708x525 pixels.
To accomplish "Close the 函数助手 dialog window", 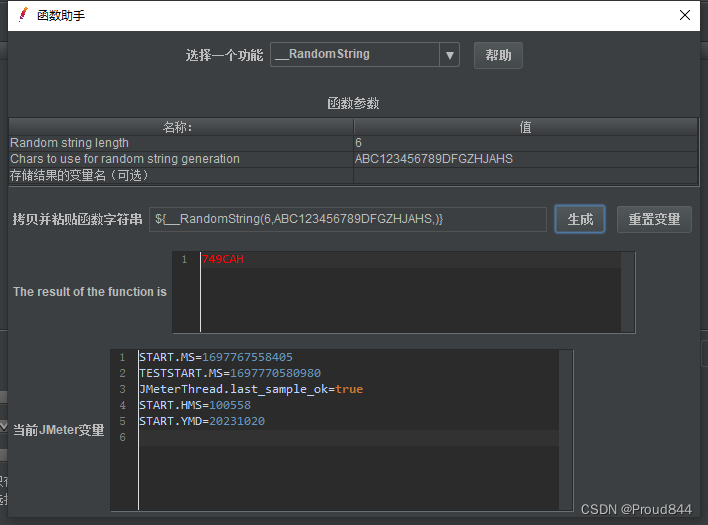I will point(685,15).
